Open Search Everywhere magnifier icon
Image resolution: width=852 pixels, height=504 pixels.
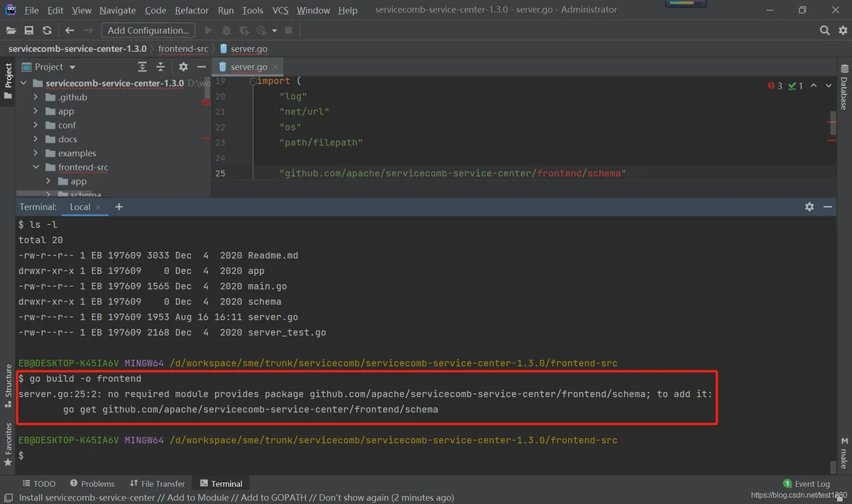tap(824, 31)
